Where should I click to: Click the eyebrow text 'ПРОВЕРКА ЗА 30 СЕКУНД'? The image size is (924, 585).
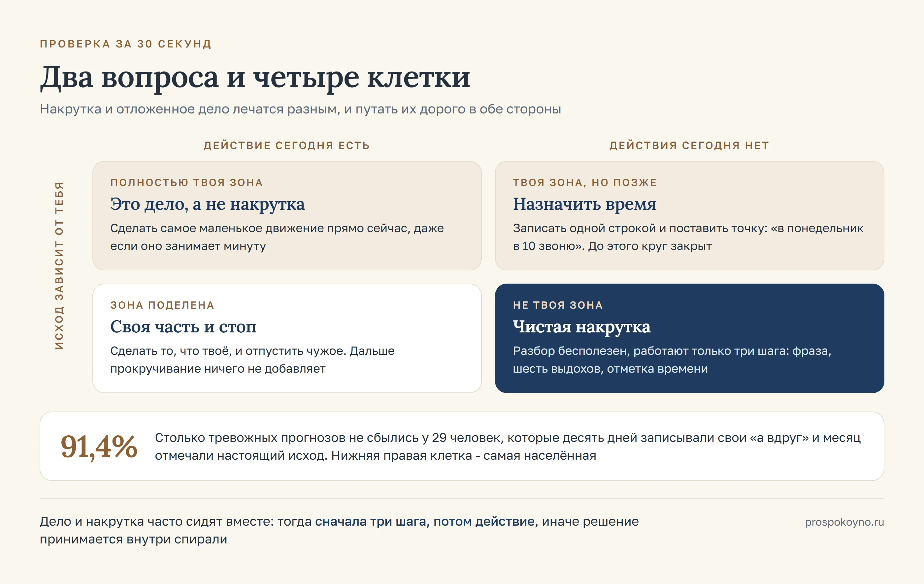(x=125, y=44)
